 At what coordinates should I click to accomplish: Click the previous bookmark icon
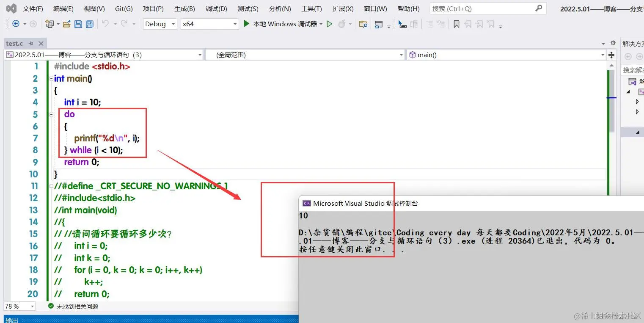[468, 24]
